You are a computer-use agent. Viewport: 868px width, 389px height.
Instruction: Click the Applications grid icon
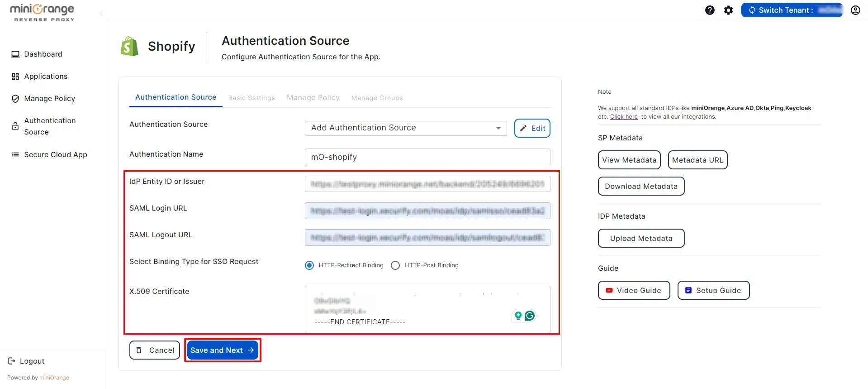click(x=15, y=77)
